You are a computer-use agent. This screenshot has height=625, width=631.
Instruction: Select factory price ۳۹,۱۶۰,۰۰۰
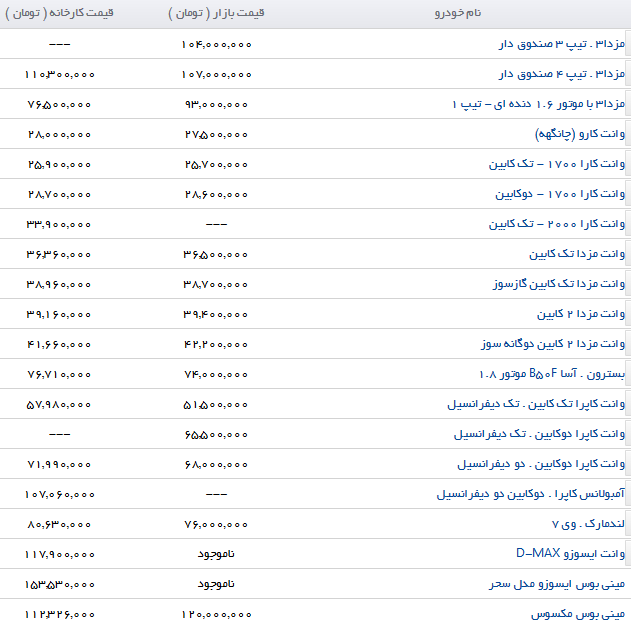point(59,314)
